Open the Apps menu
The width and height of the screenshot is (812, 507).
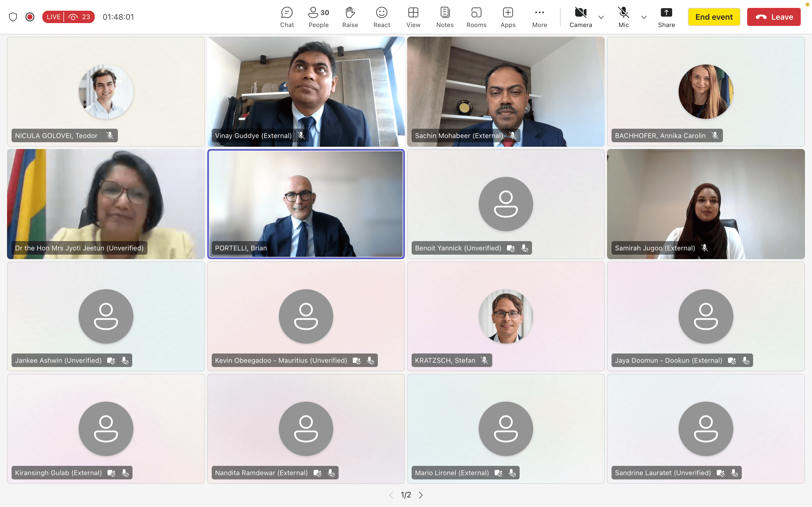coord(508,17)
